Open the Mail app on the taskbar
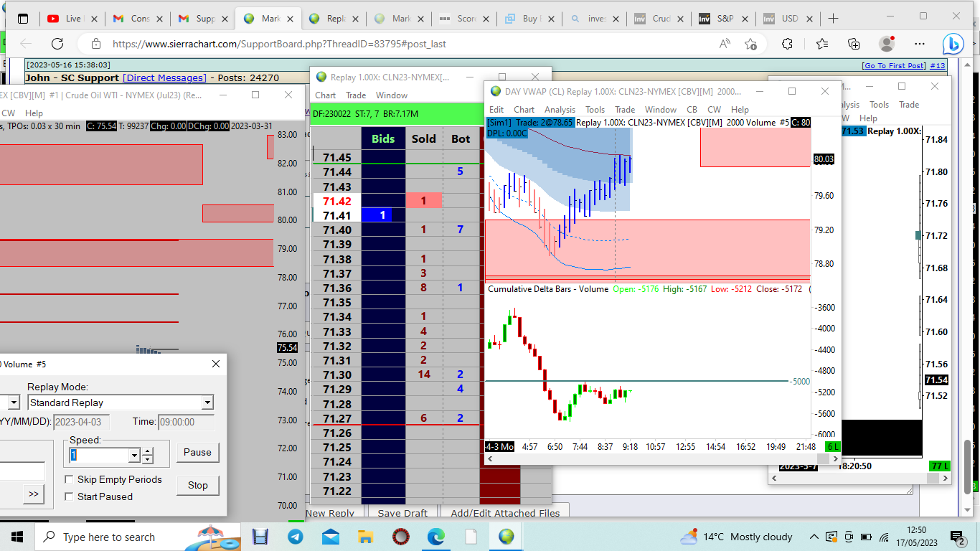The height and width of the screenshot is (551, 980). point(331,537)
